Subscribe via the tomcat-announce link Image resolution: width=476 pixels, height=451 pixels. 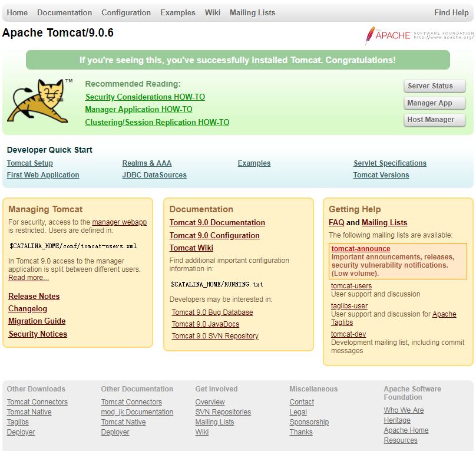point(361,248)
